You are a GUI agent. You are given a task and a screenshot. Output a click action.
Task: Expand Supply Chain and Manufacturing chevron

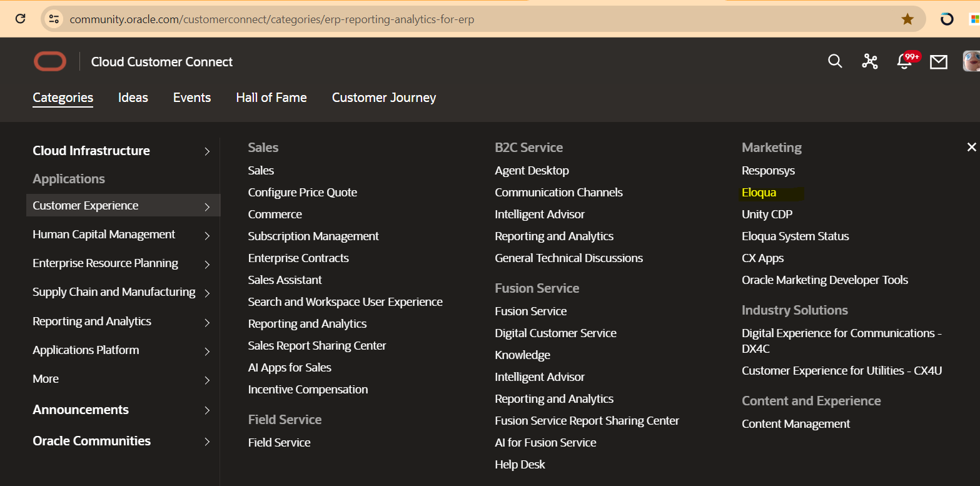click(x=207, y=293)
